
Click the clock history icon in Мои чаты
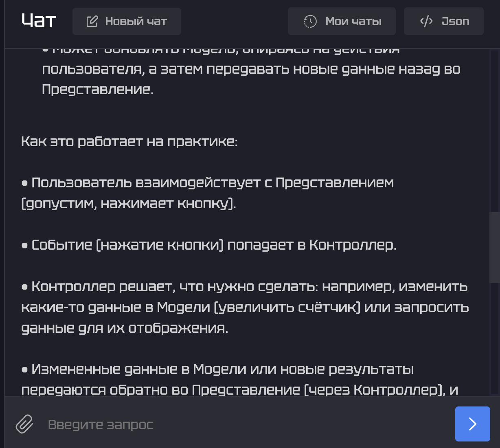pyautogui.click(x=310, y=21)
